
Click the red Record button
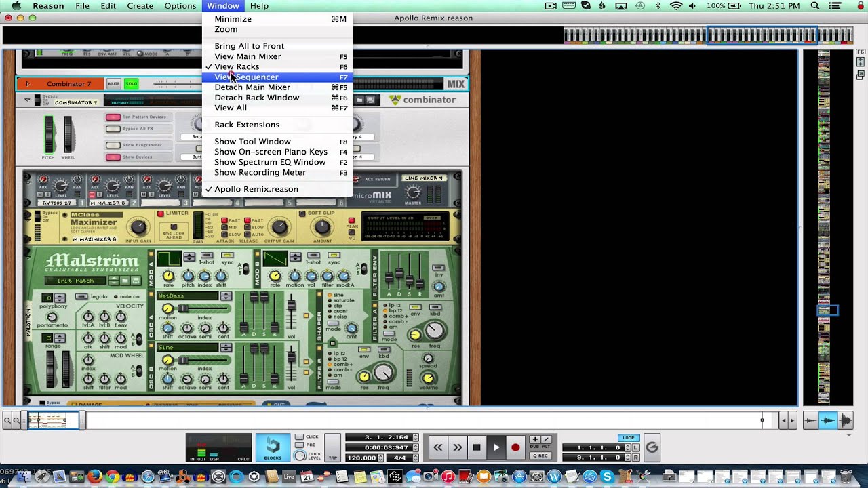point(515,447)
